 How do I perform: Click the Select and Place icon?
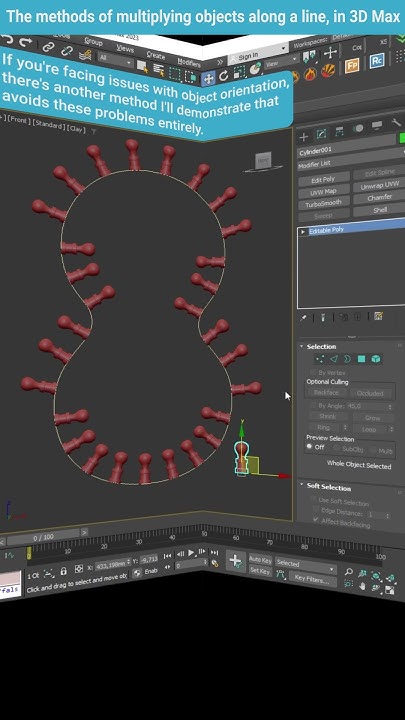coord(255,69)
